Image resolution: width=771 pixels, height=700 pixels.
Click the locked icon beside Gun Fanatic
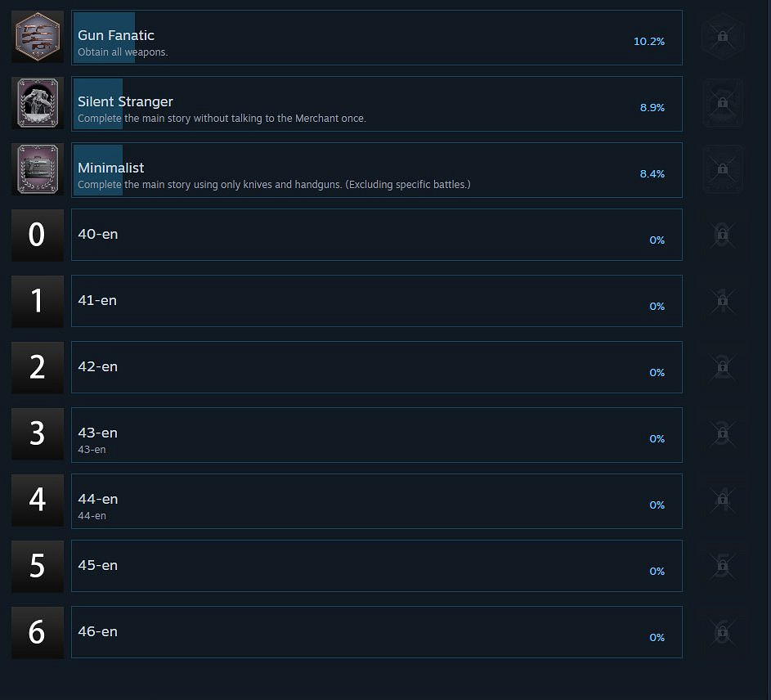tap(722, 37)
